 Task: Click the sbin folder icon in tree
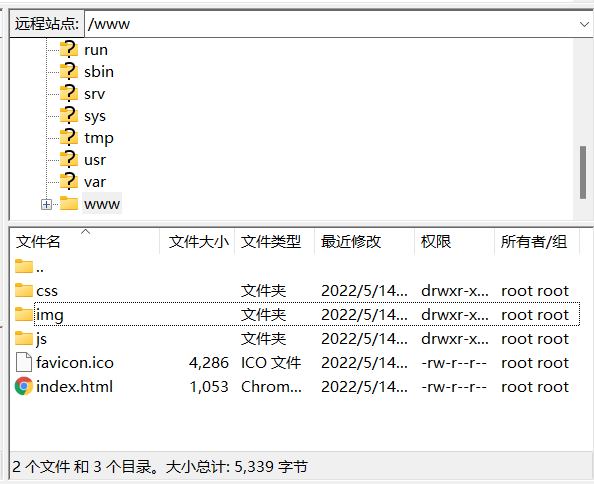coord(69,71)
